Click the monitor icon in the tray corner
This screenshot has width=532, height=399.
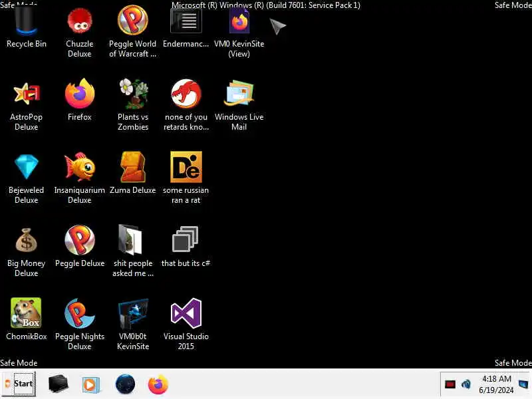[x=523, y=384]
